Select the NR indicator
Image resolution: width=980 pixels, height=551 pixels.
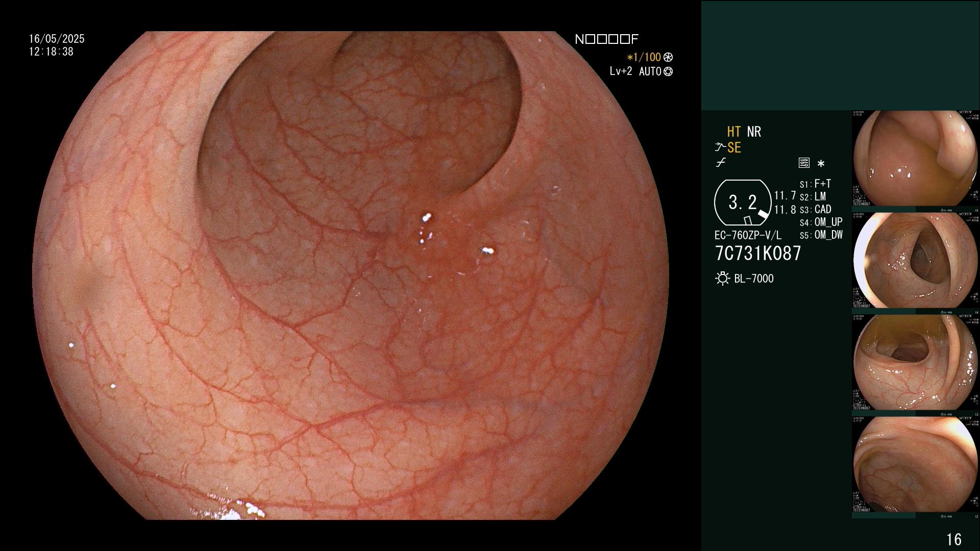pos(754,132)
